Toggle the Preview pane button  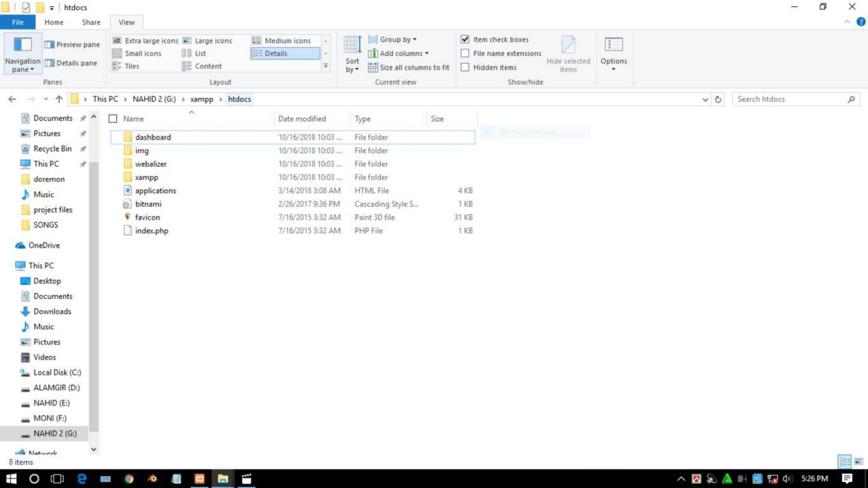coord(72,45)
